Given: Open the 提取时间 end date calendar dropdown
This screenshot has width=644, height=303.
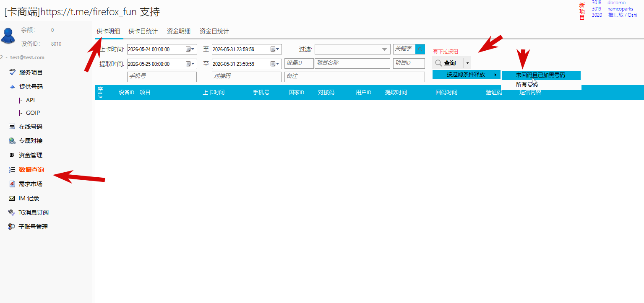Looking at the screenshot, I should [x=275, y=64].
